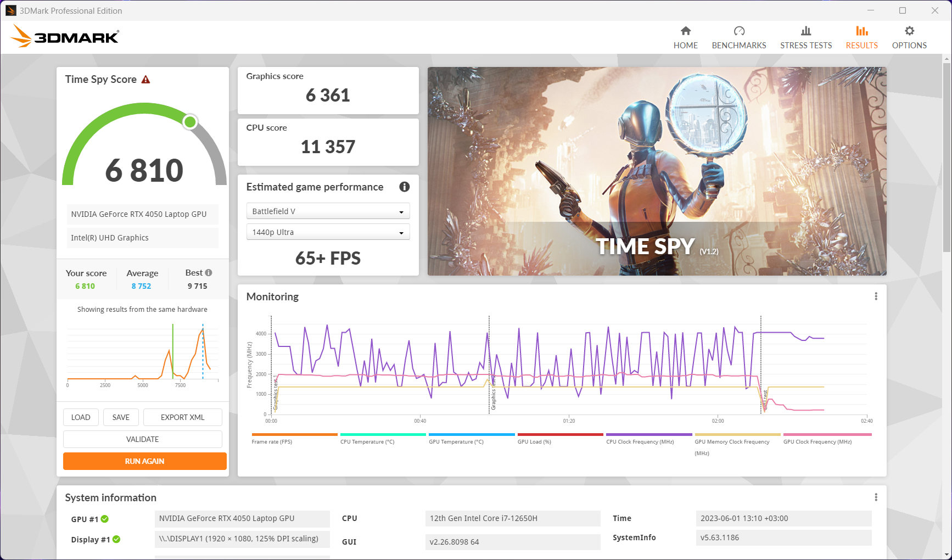Open Stress Tests chart icon
This screenshot has height=560, width=952.
[806, 31]
